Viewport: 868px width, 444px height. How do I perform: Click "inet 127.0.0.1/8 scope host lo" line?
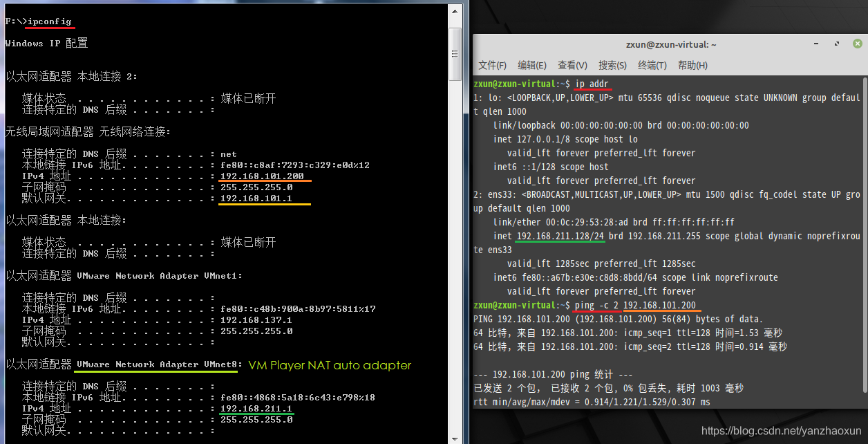pyautogui.click(x=565, y=139)
